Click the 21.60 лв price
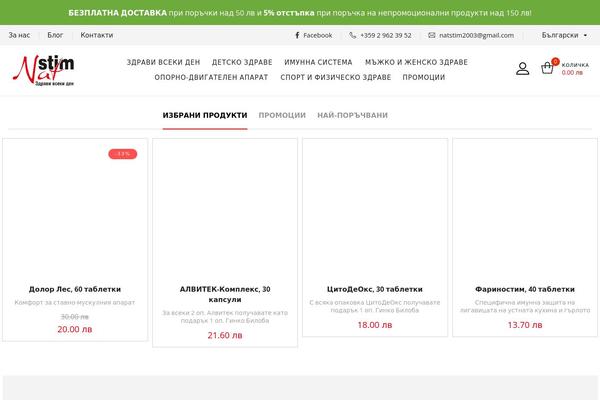This screenshot has width=600, height=400. coord(225,336)
